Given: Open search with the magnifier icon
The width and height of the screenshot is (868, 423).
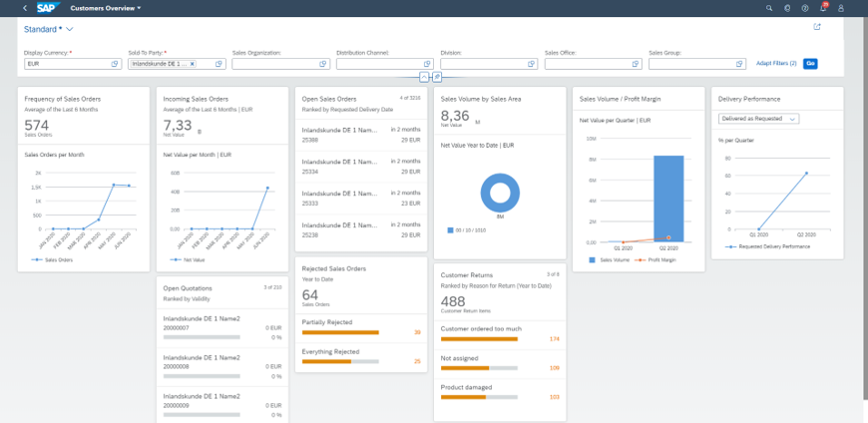Looking at the screenshot, I should click(768, 7).
